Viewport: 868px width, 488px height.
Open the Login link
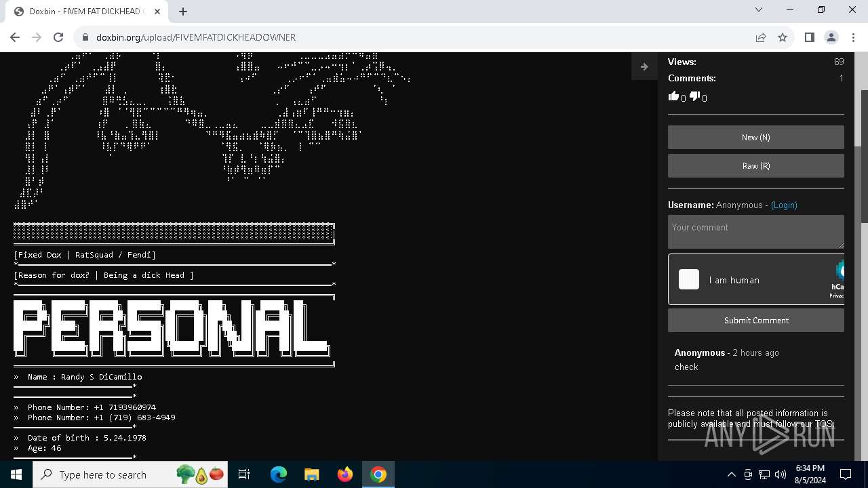tap(784, 205)
